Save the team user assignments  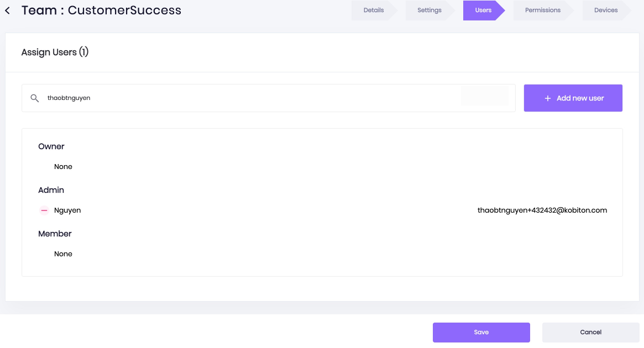coord(481,333)
